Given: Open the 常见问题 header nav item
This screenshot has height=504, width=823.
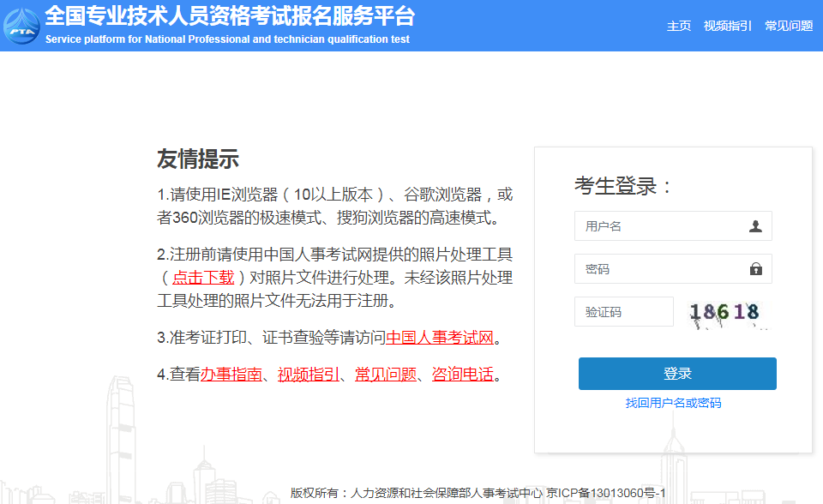Looking at the screenshot, I should (789, 26).
